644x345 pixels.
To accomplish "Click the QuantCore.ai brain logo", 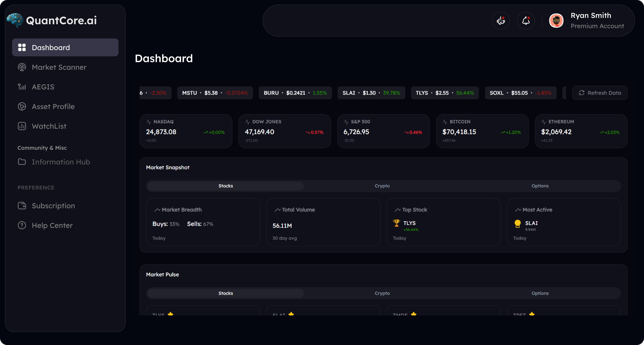I will coord(15,20).
